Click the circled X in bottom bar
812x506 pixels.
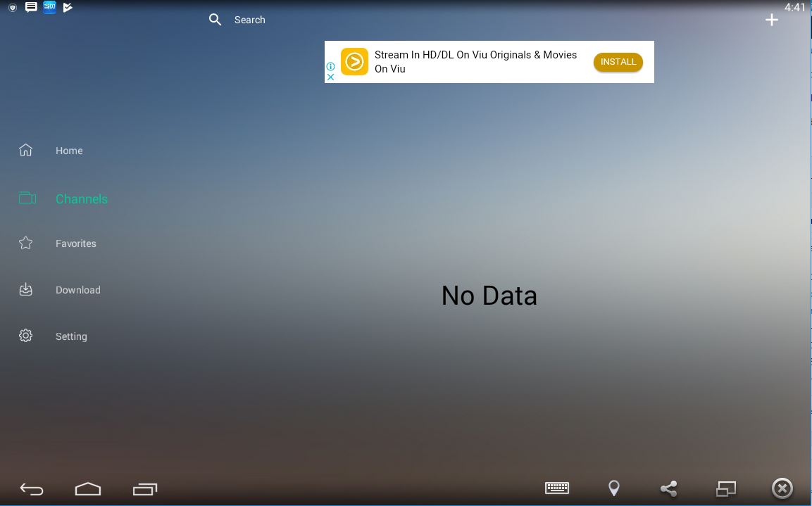coord(782,488)
